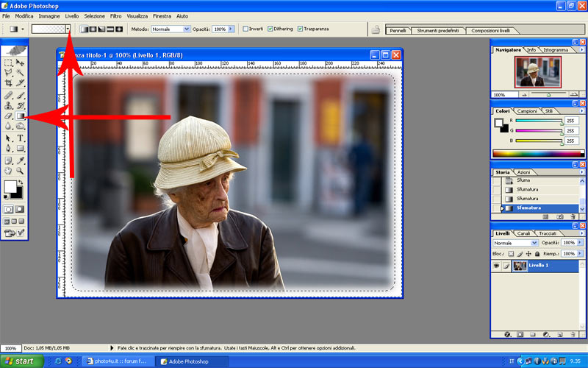Uncheck the Dithering option
Image resolution: width=588 pixels, height=368 pixels.
(x=270, y=29)
